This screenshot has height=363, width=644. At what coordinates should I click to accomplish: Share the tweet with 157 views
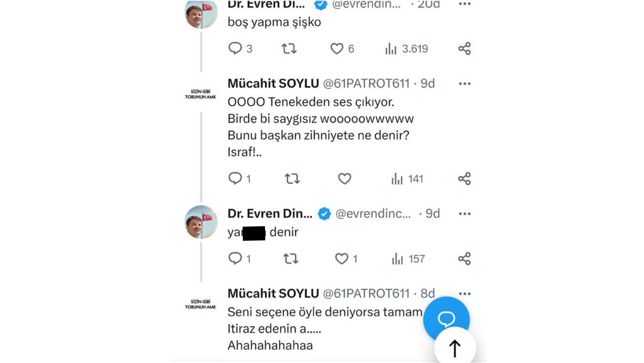[464, 259]
